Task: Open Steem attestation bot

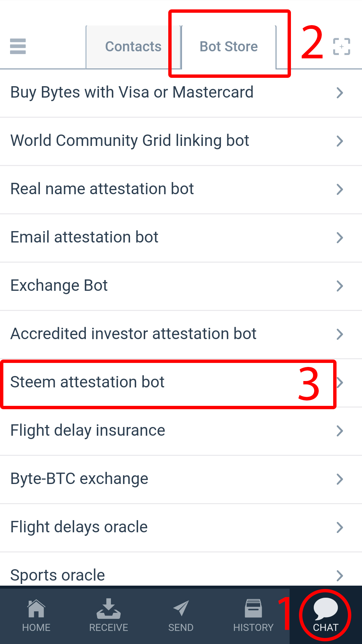Action: tap(87, 382)
